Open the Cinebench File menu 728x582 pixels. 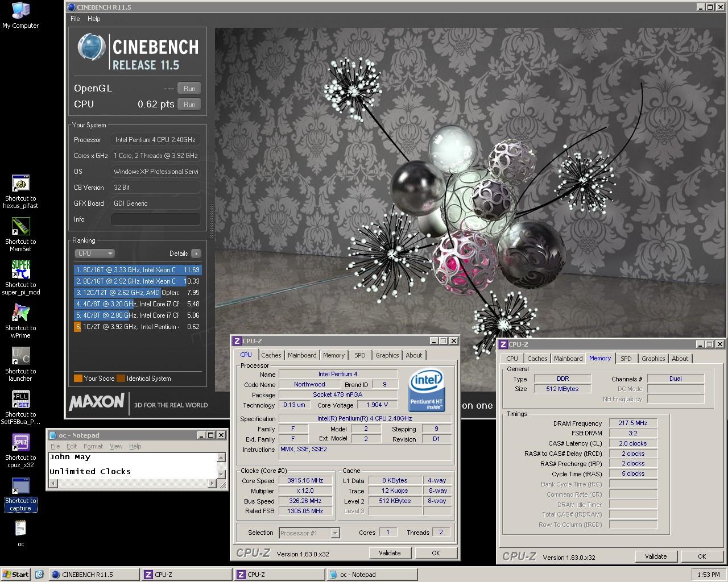pyautogui.click(x=75, y=19)
